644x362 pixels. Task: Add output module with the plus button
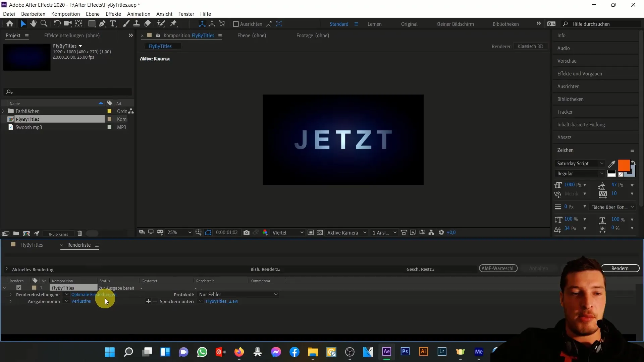pos(148,301)
